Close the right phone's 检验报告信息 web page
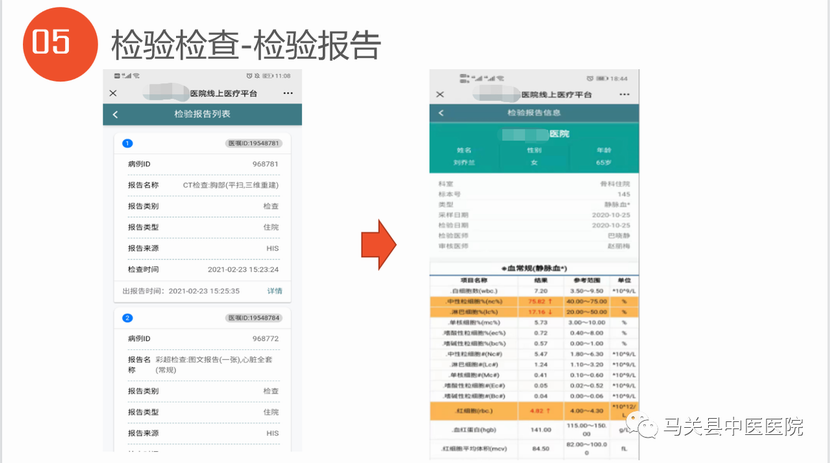Image resolution: width=830 pixels, height=463 pixels. [440, 94]
